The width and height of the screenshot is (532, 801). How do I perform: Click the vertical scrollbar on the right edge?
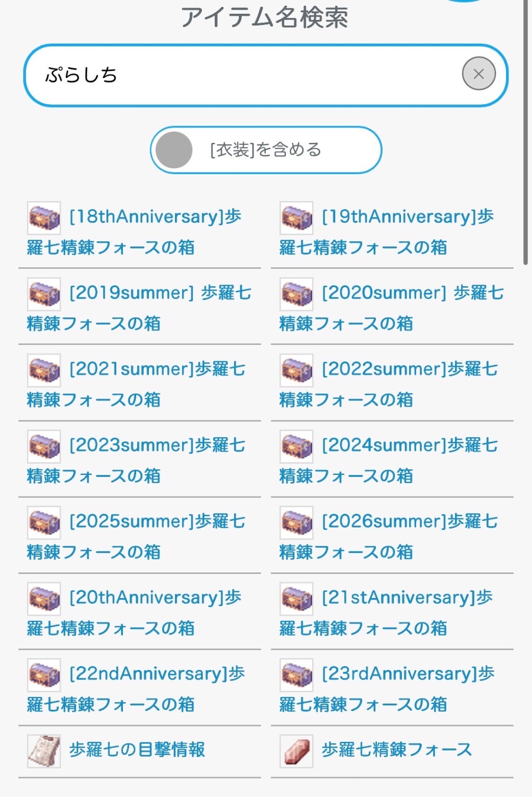pyautogui.click(x=525, y=133)
